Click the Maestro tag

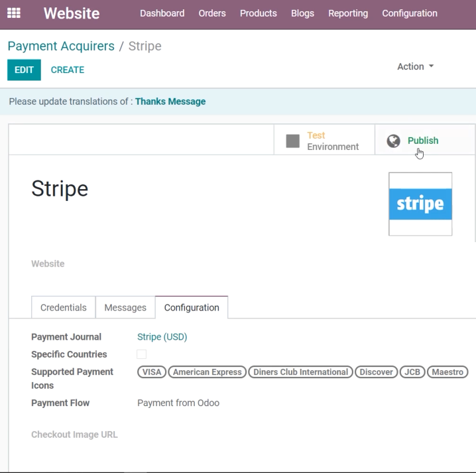tap(447, 372)
